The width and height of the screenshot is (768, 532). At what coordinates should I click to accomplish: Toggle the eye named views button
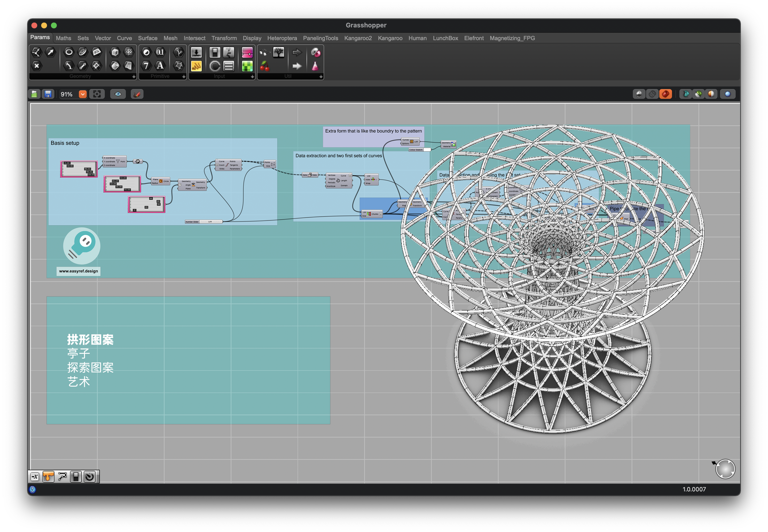(118, 94)
